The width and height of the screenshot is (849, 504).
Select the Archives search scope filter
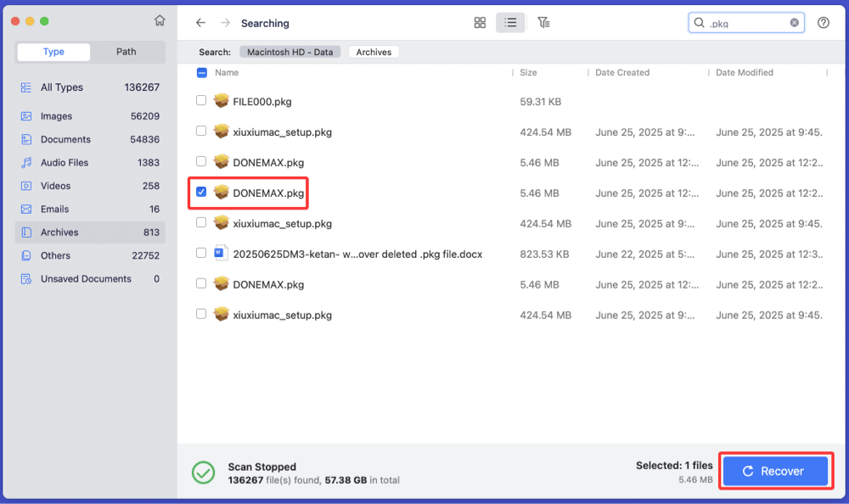pyautogui.click(x=374, y=52)
